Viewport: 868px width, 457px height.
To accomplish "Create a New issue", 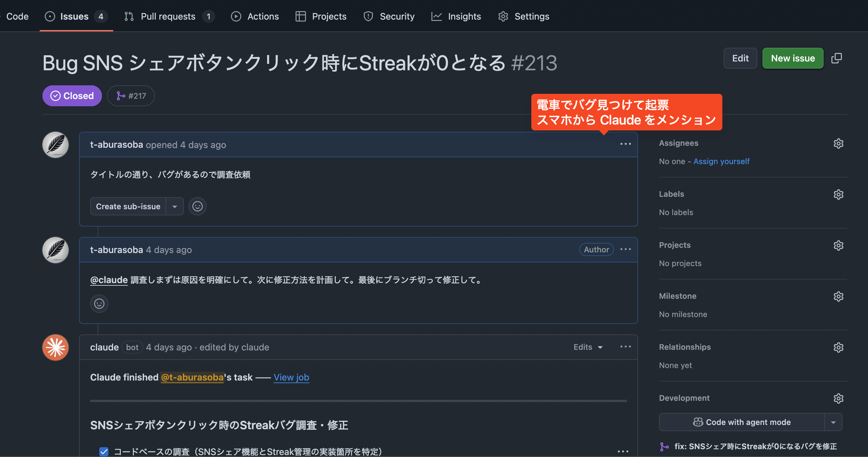I will [x=793, y=58].
